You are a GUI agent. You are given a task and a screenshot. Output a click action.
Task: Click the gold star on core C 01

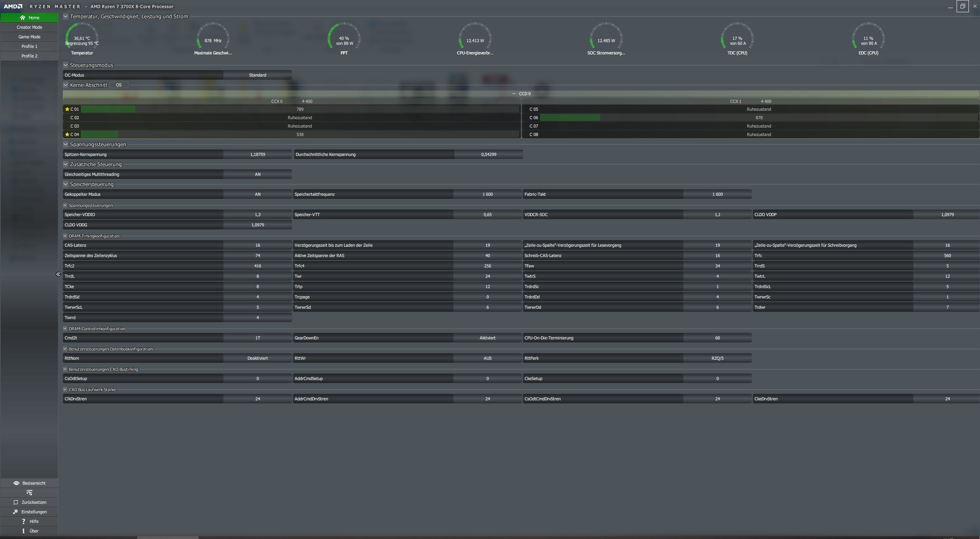click(x=67, y=109)
